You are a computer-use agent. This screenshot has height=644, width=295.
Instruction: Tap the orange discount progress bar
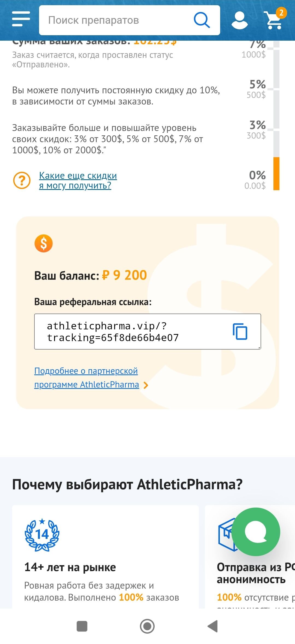point(276,174)
